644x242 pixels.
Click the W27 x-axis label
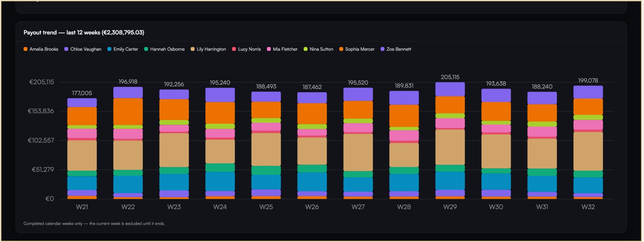[x=358, y=207]
